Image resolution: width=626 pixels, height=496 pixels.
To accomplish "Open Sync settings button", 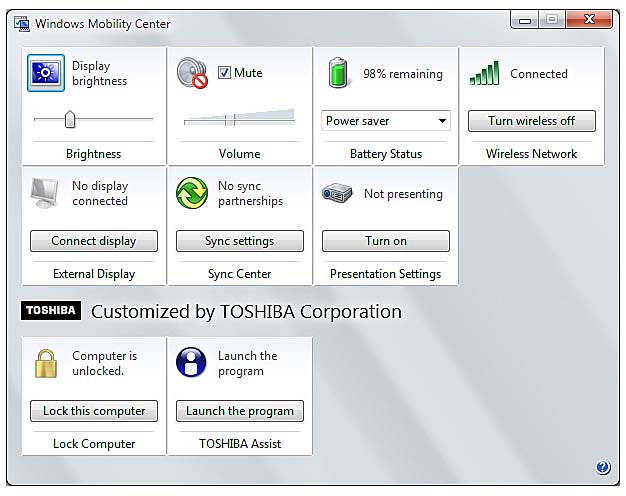I will pyautogui.click(x=240, y=241).
